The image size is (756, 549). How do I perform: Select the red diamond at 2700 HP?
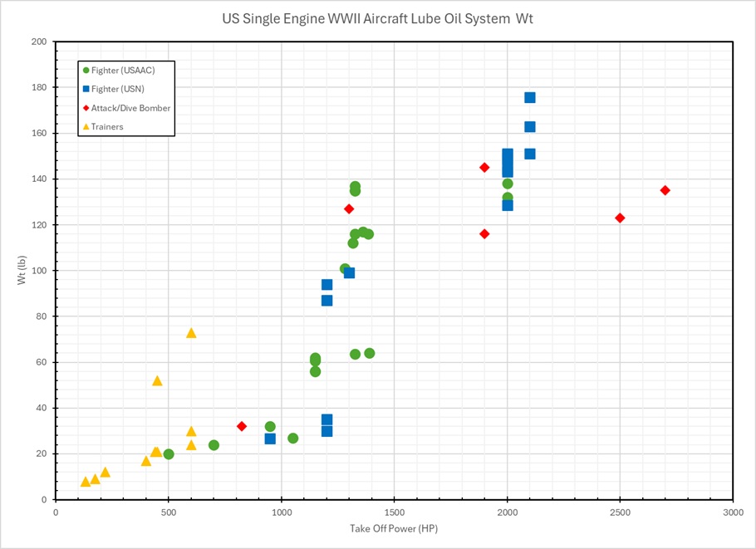pyautogui.click(x=665, y=190)
